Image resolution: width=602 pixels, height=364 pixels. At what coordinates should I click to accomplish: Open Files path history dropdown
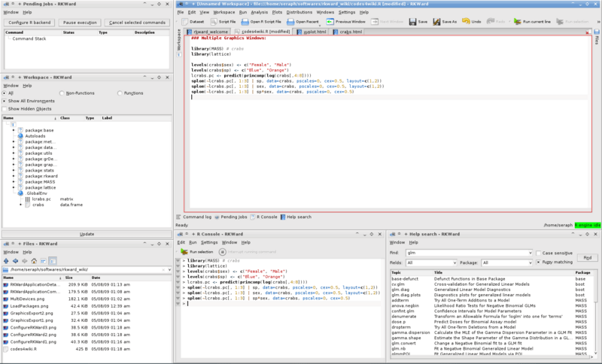pyautogui.click(x=169, y=270)
